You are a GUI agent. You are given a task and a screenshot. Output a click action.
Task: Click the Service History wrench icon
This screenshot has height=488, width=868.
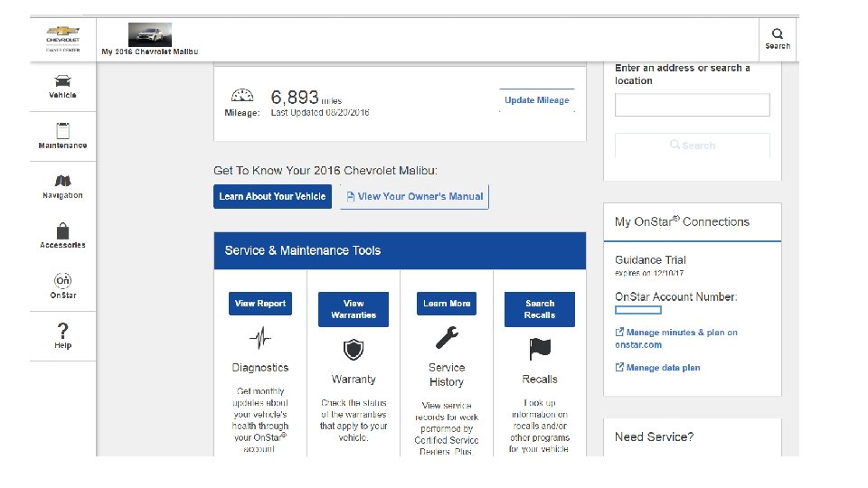pyautogui.click(x=447, y=337)
